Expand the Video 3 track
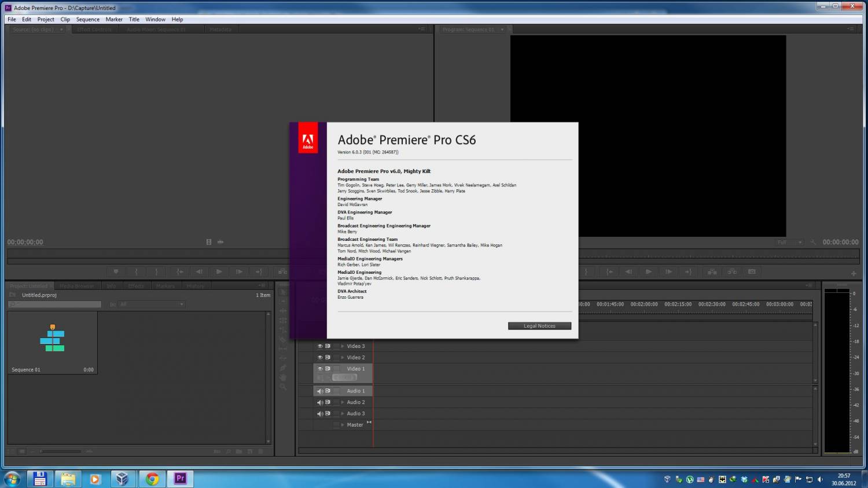The height and width of the screenshot is (488, 868). [343, 346]
